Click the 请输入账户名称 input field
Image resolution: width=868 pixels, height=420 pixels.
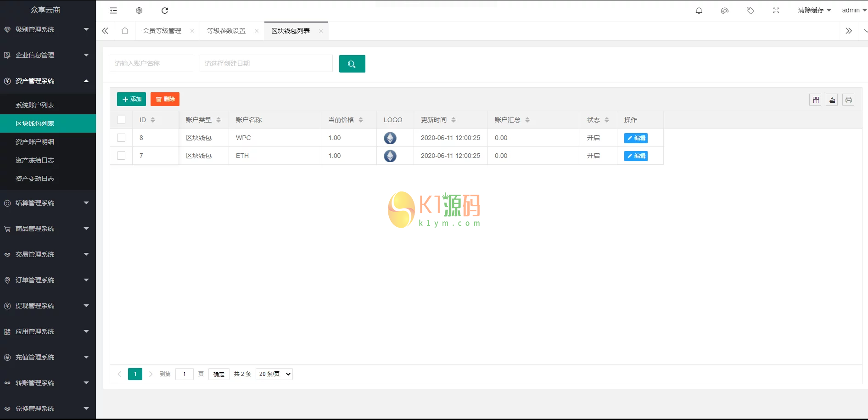(x=151, y=63)
